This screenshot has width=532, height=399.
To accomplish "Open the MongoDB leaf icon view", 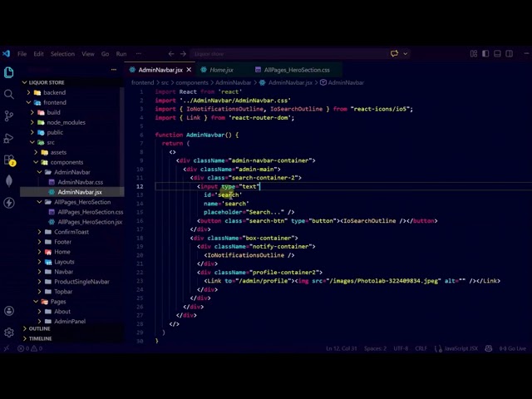I will [x=9, y=181].
